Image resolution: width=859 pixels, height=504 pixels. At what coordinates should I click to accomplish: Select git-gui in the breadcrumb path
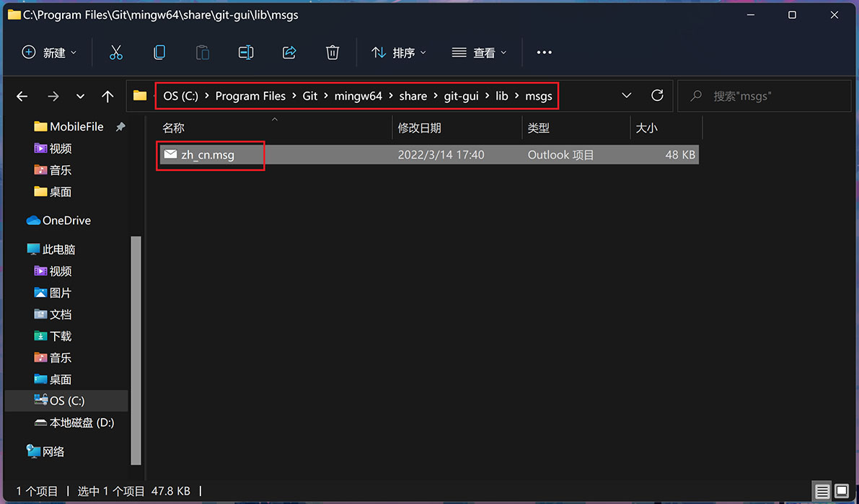(x=461, y=96)
